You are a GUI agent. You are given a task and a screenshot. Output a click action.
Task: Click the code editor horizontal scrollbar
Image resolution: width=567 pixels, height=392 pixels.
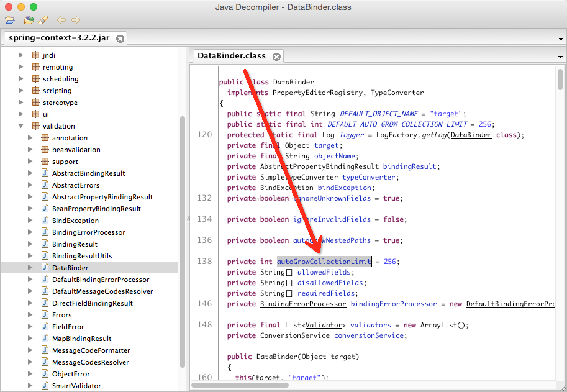240,385
